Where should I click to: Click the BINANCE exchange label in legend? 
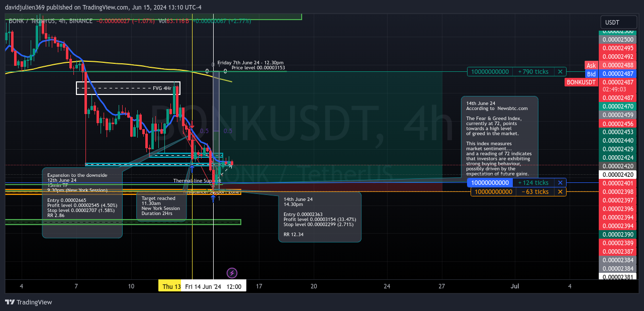tap(80, 21)
